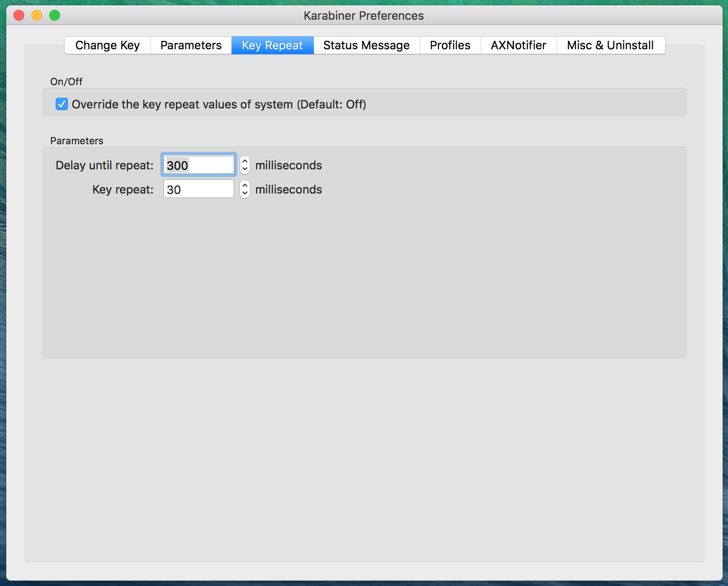This screenshot has width=728, height=586.
Task: Switch to the Change Key tab
Action: click(x=107, y=45)
